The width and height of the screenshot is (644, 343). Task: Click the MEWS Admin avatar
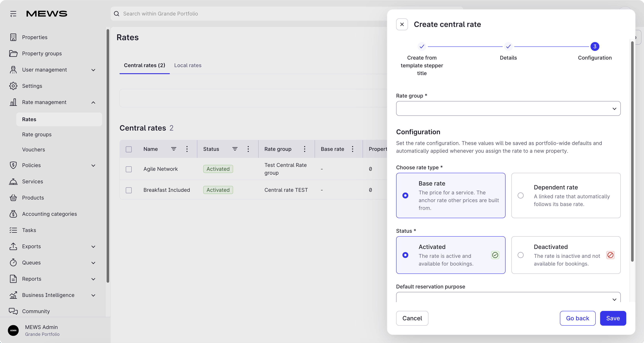pos(13,330)
